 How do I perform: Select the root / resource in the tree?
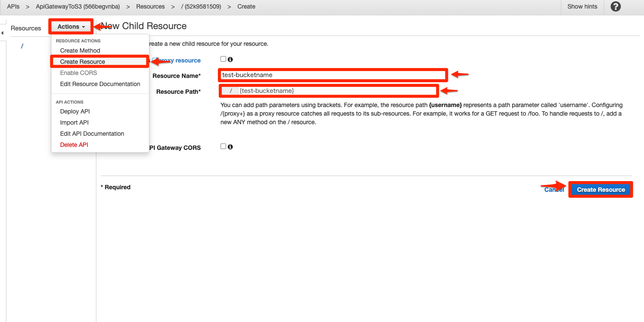pos(22,46)
